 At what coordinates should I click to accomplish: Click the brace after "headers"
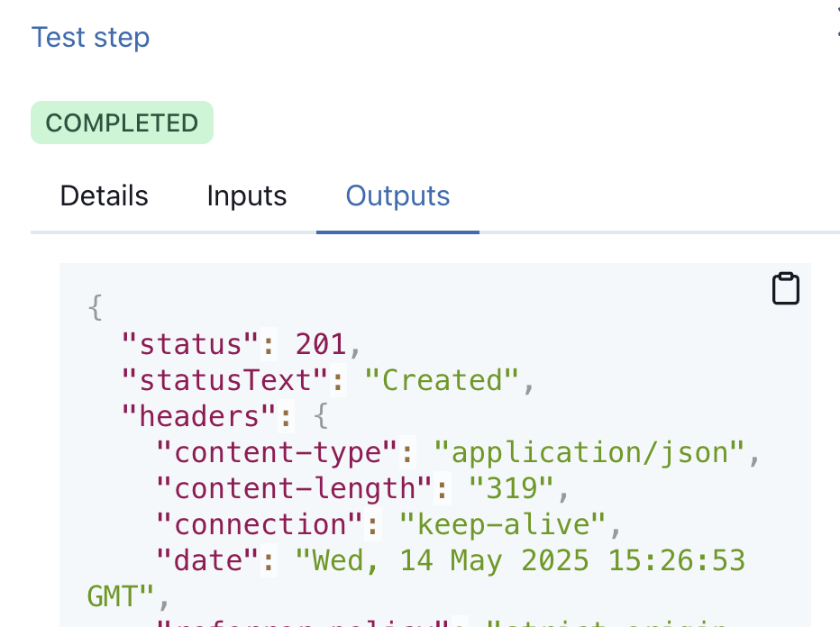point(320,416)
